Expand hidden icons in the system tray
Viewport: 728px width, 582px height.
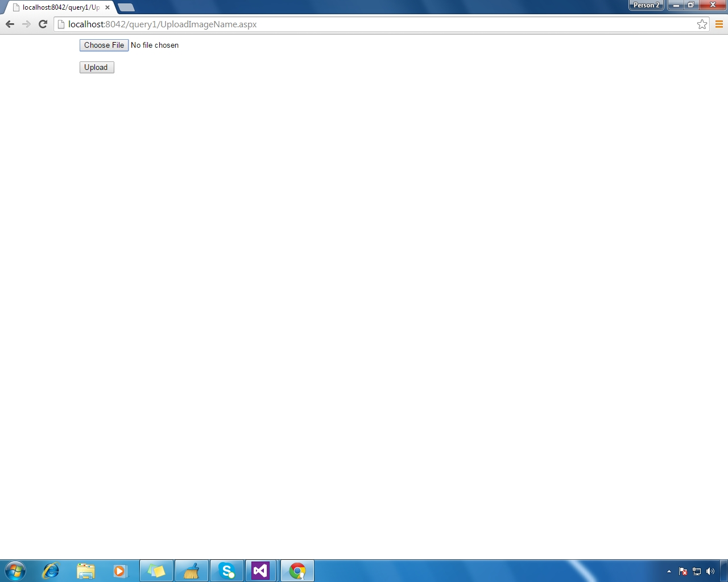669,572
